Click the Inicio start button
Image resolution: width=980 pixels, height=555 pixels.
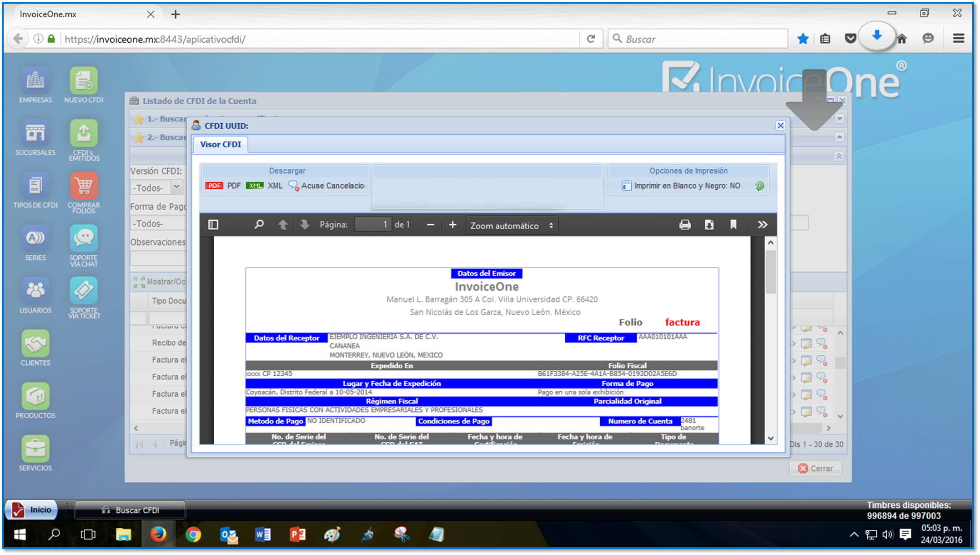(31, 510)
